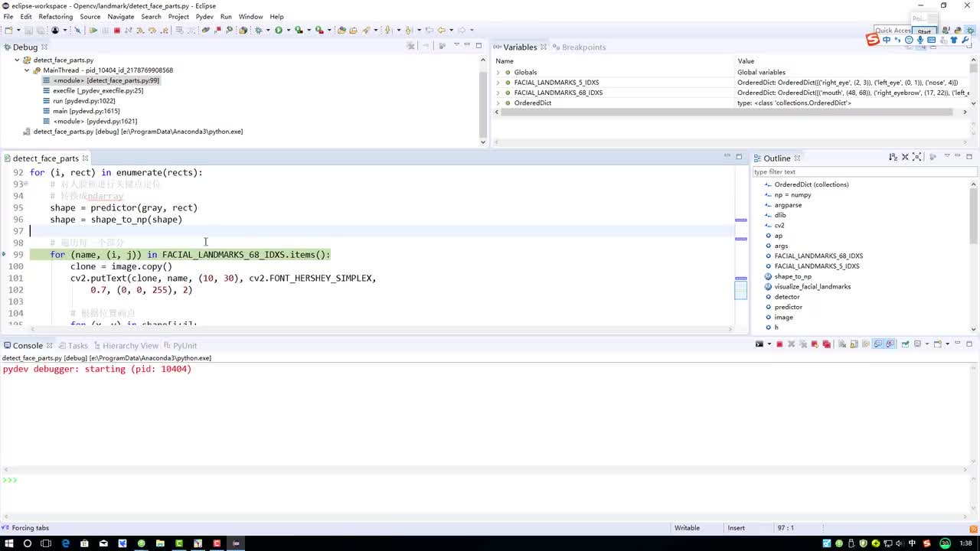Open the Navigate menu
Image resolution: width=980 pixels, height=551 pixels.
click(x=121, y=16)
